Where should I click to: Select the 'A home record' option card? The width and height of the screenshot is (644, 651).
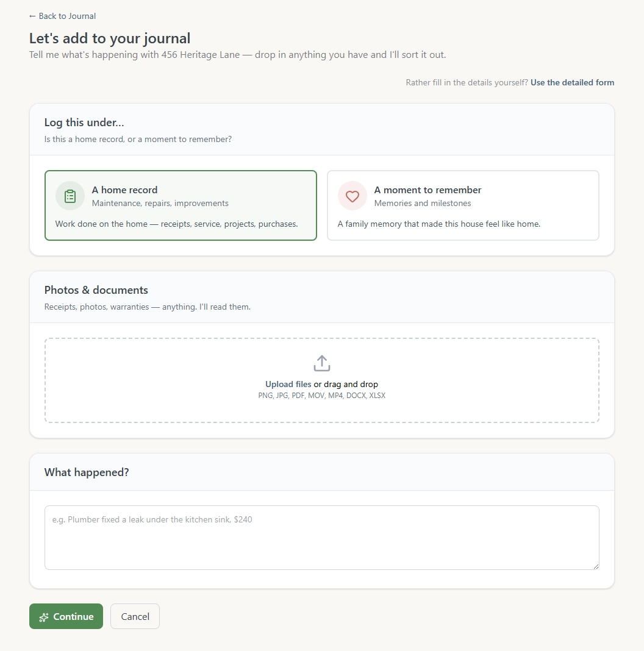(181, 205)
